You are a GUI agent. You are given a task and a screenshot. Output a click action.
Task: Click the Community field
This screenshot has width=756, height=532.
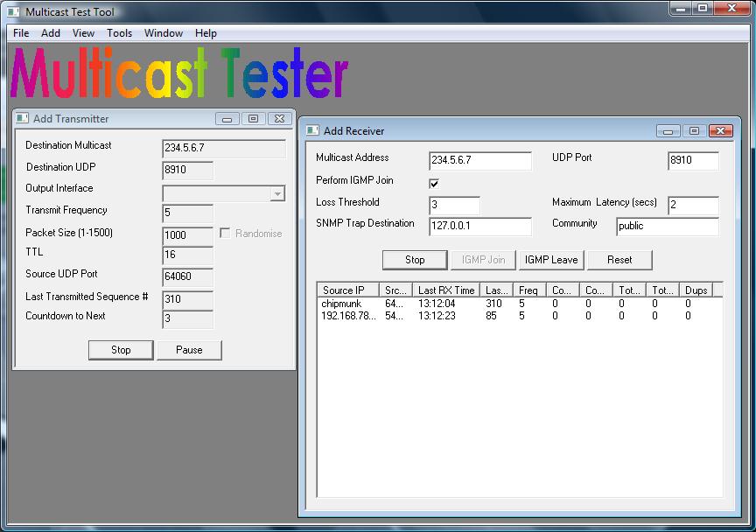pyautogui.click(x=668, y=227)
